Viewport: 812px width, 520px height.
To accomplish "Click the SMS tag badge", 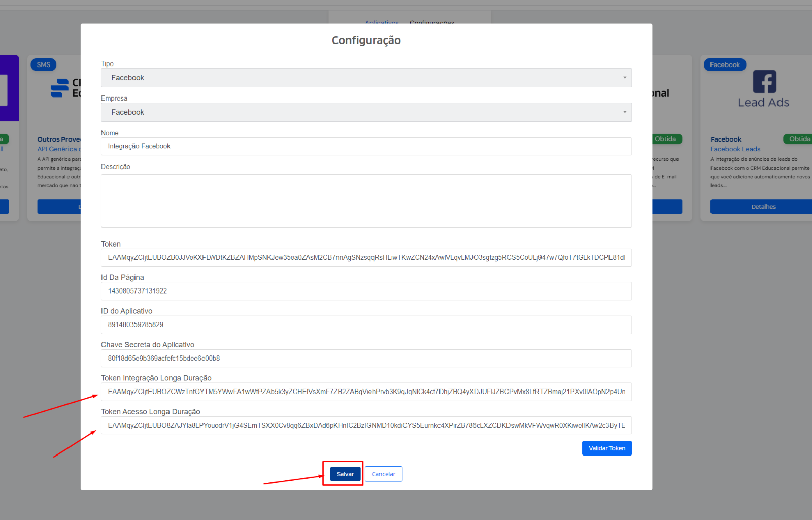I will [x=44, y=64].
